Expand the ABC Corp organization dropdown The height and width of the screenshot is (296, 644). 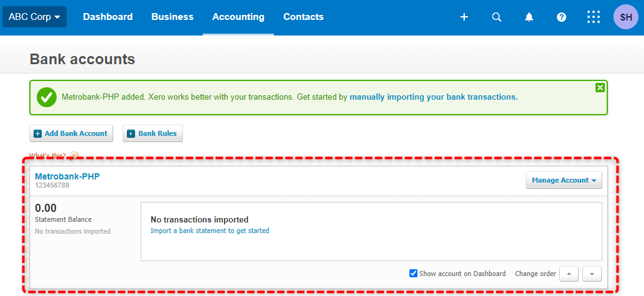[34, 17]
